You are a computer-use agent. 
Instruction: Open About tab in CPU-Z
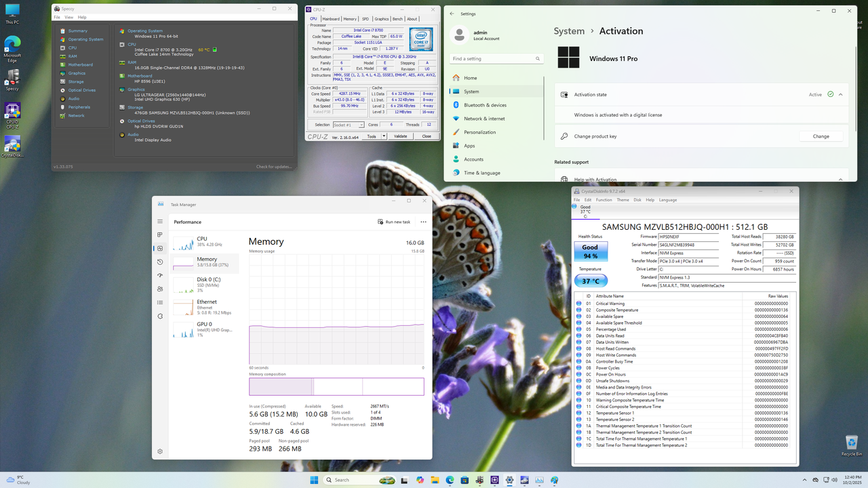412,19
